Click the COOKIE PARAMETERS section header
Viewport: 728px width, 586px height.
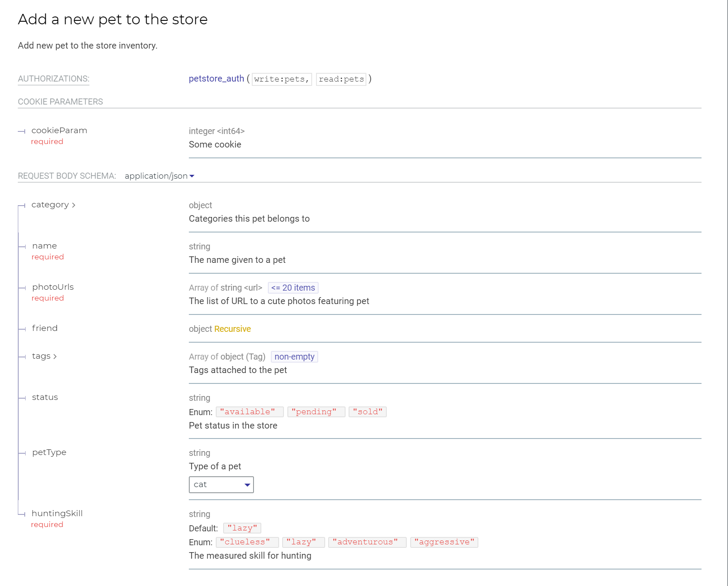[x=60, y=101]
